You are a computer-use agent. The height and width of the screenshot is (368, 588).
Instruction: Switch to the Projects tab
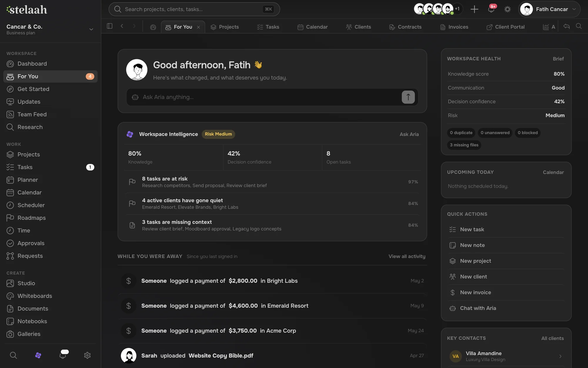click(225, 27)
